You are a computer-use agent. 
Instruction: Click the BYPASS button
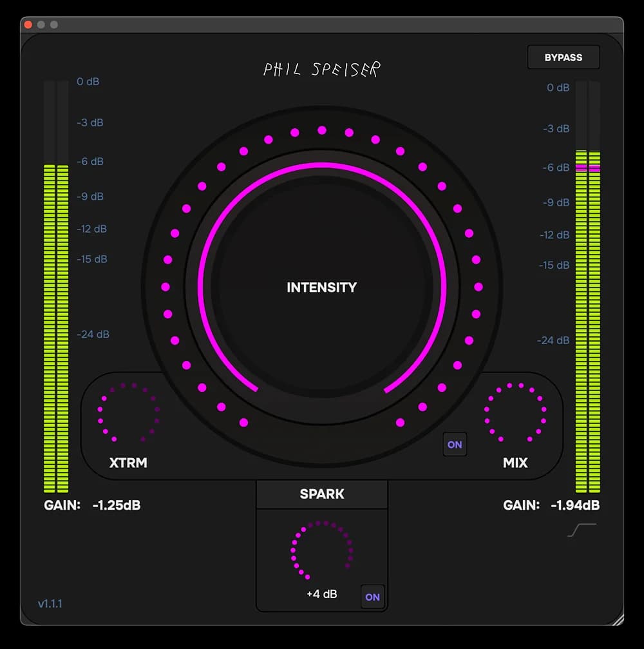pyautogui.click(x=563, y=57)
